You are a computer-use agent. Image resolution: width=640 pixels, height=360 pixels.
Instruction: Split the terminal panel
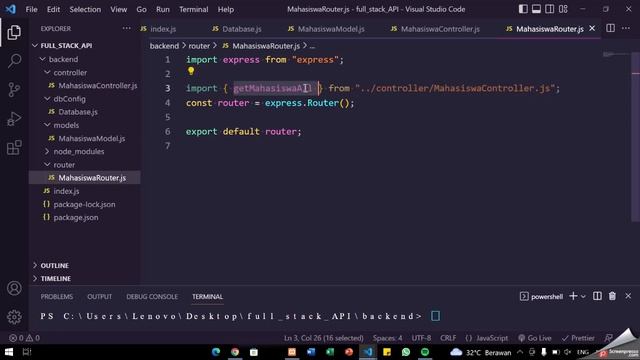pyautogui.click(x=597, y=296)
